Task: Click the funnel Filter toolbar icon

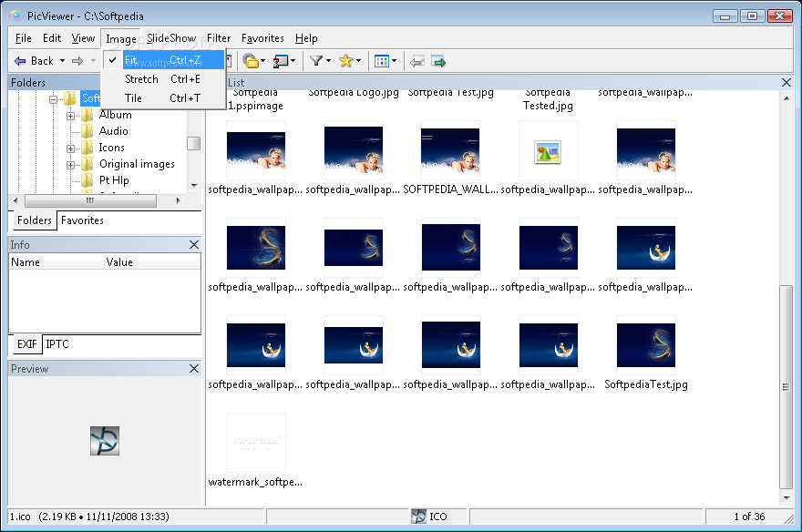Action: tap(316, 61)
